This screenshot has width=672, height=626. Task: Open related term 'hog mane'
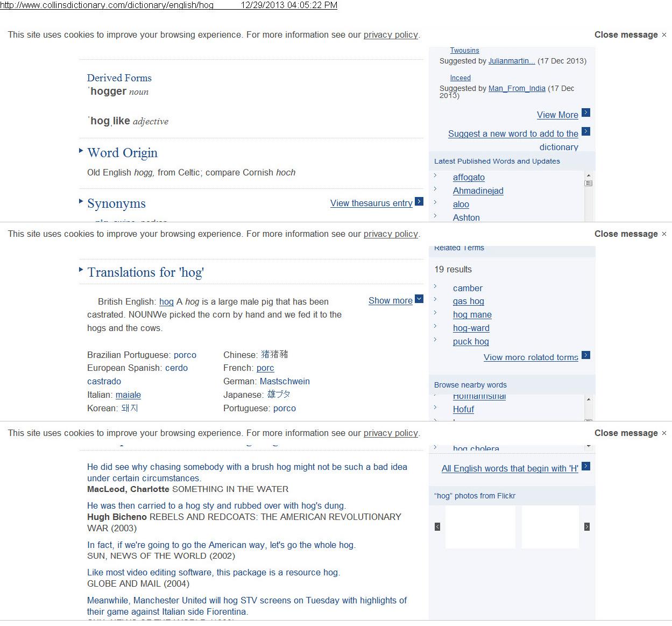coord(472,315)
